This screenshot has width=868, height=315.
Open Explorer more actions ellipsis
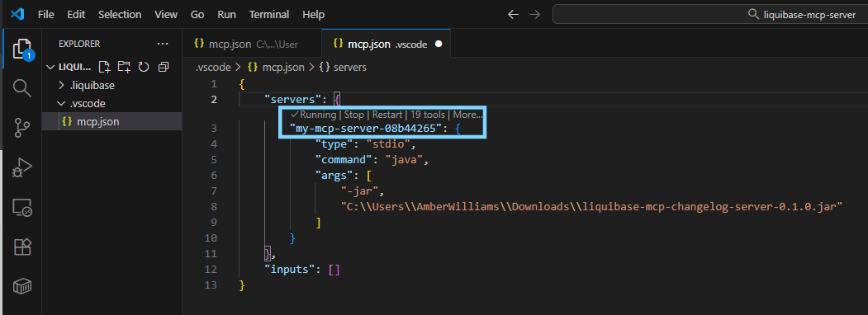(x=162, y=44)
